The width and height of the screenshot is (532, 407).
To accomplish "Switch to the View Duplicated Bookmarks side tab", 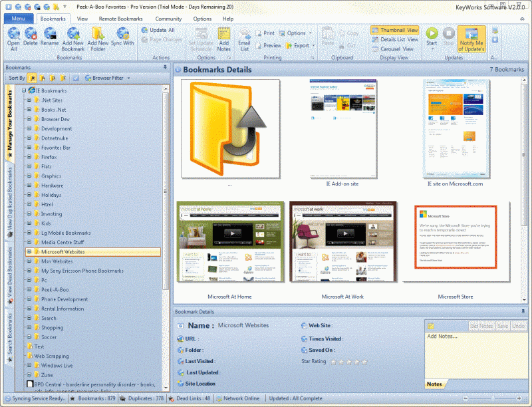I will tap(10, 202).
